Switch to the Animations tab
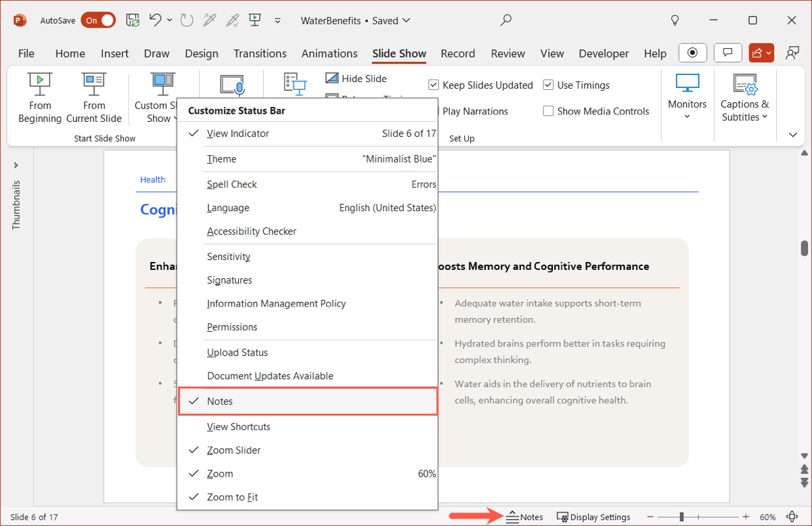This screenshot has width=812, height=526. (x=330, y=53)
